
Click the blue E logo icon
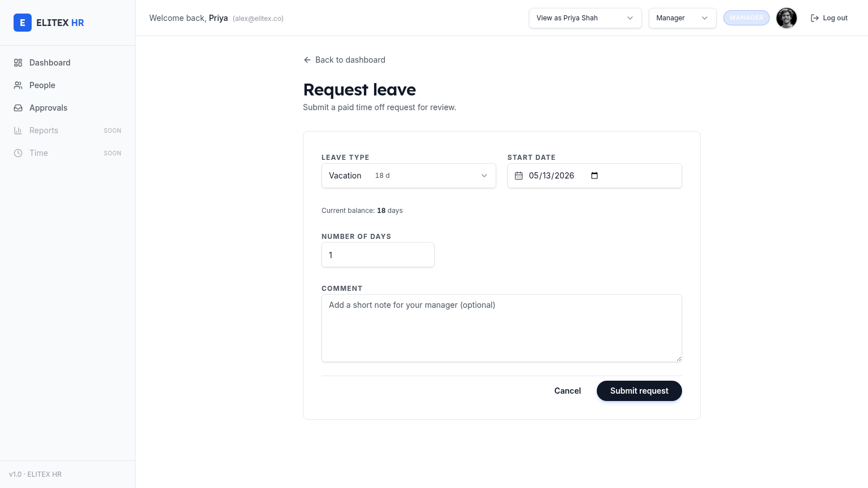click(23, 23)
